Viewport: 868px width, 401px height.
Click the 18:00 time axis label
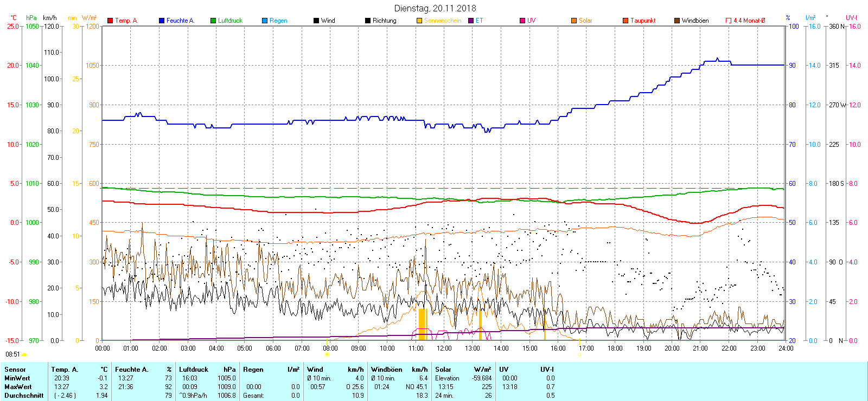click(615, 348)
